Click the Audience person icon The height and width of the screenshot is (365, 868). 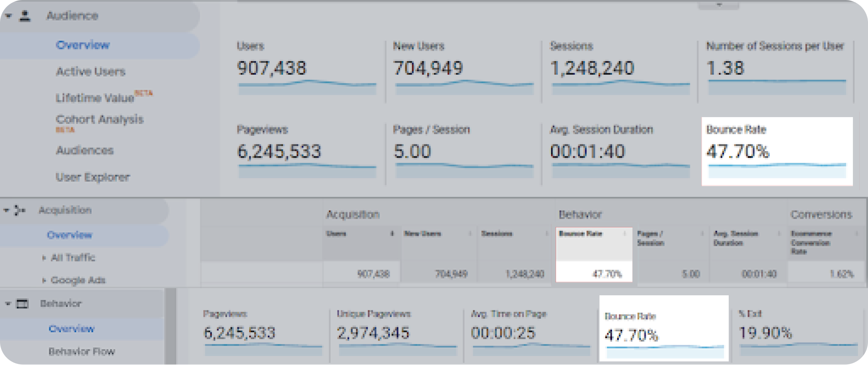pos(25,16)
